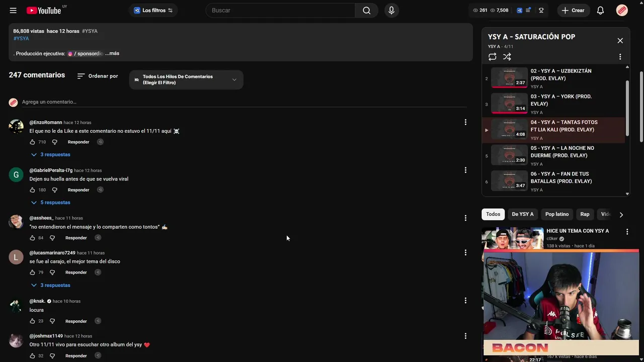The image size is (644, 362).
Task: Select the Todos chip
Action: point(493,214)
